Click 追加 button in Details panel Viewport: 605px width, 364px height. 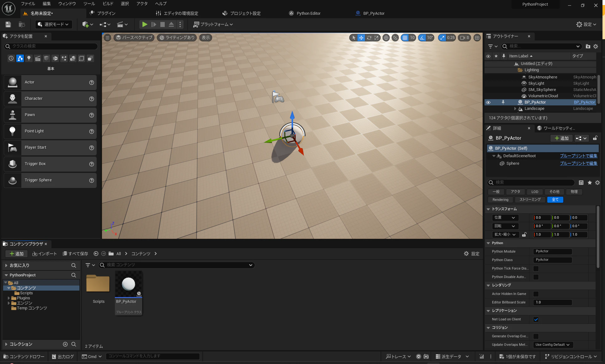561,138
